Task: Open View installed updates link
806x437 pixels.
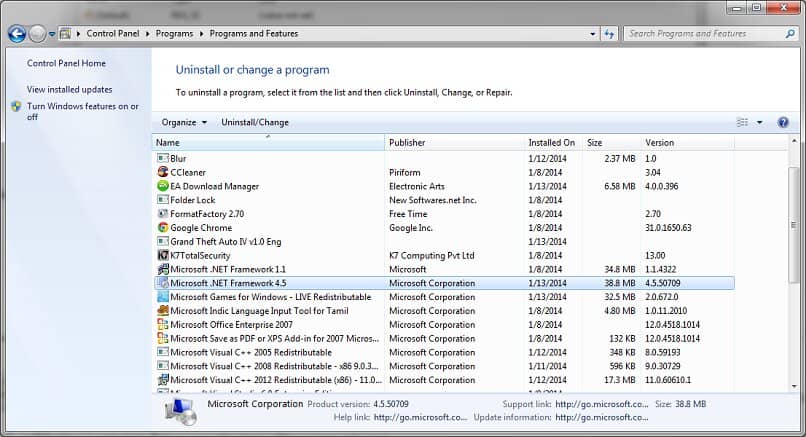Action: click(69, 89)
